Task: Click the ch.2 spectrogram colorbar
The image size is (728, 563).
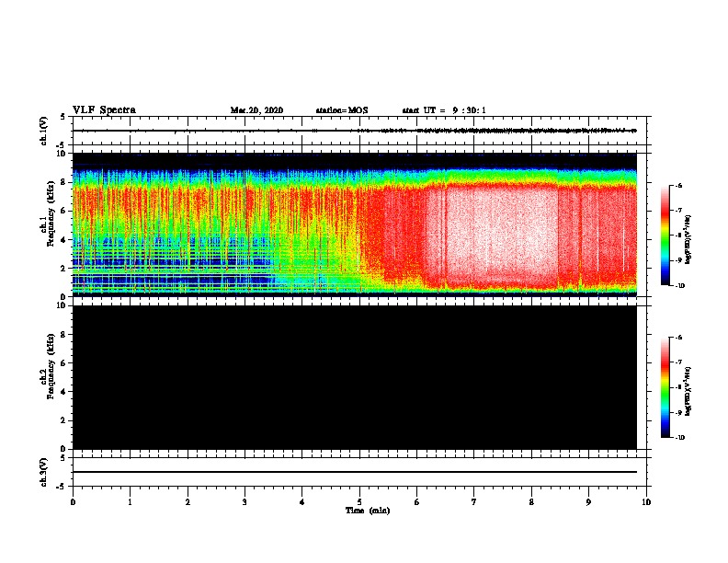Action: [x=665, y=387]
